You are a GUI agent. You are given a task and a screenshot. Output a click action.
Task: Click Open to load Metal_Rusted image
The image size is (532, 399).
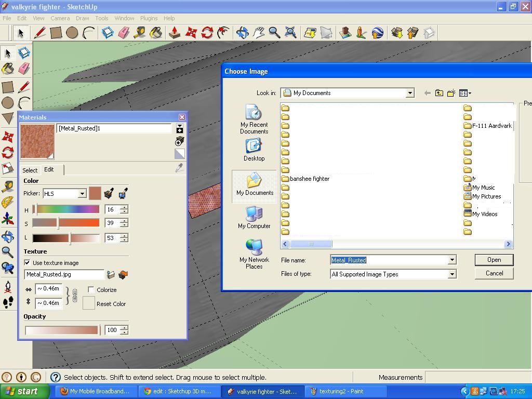point(493,259)
